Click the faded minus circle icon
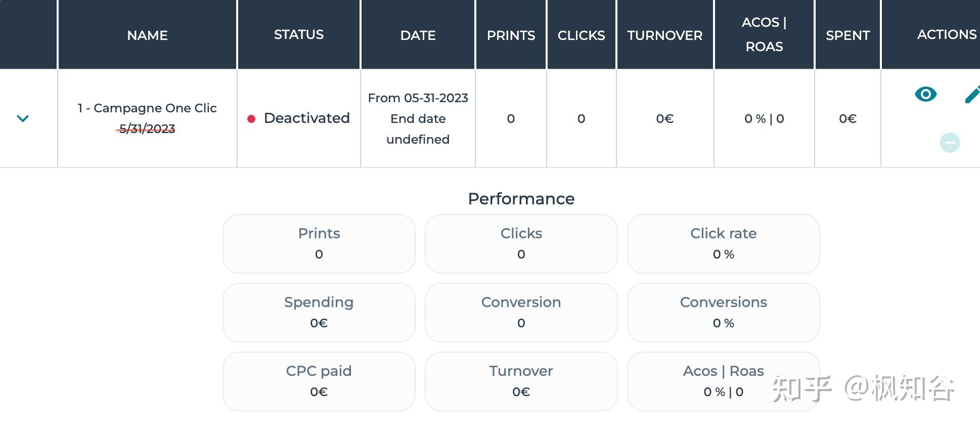 950,143
